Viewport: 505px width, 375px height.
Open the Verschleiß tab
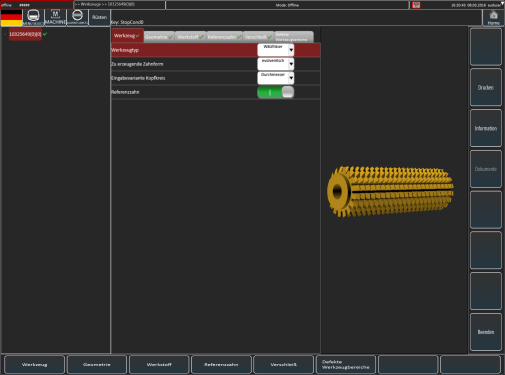click(258, 37)
